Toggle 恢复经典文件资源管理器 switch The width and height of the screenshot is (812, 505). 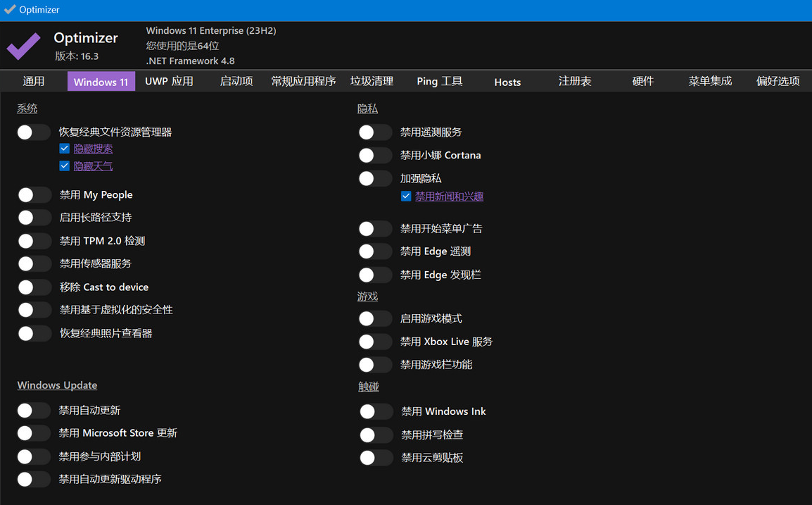[34, 132]
